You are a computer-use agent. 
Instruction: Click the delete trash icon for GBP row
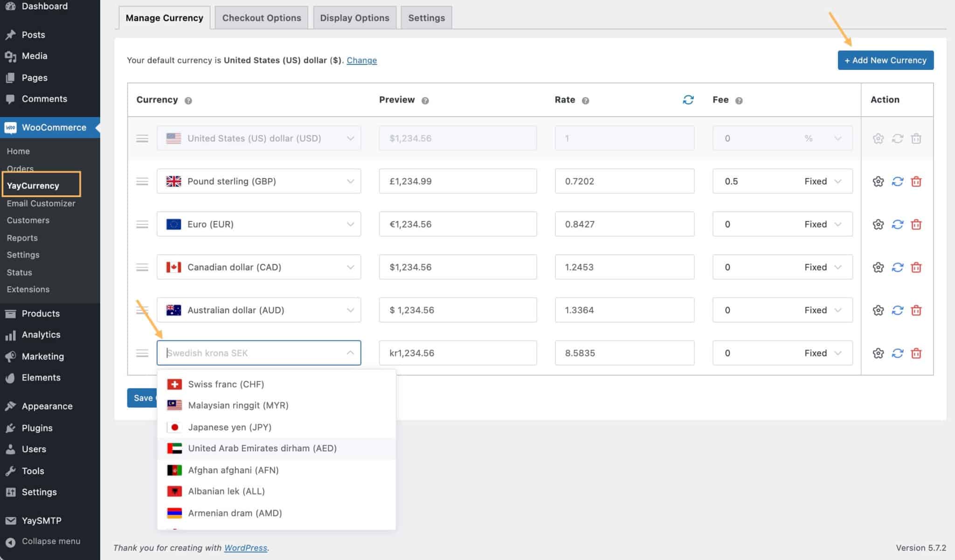(917, 180)
